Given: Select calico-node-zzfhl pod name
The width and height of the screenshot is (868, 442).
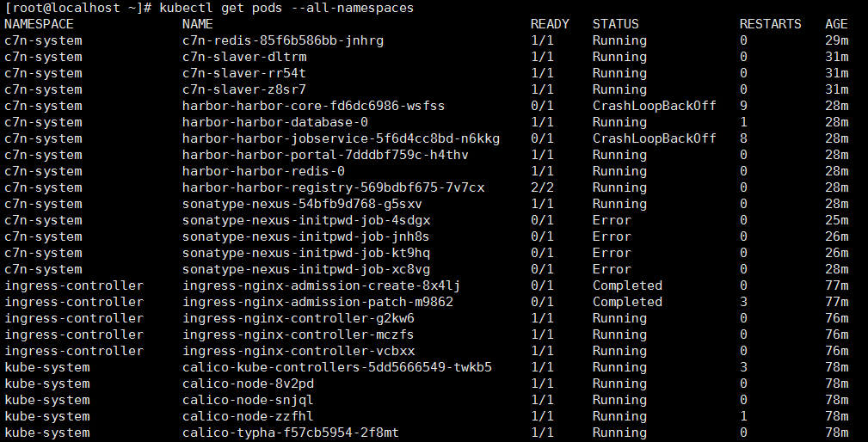Looking at the screenshot, I should tap(248, 416).
